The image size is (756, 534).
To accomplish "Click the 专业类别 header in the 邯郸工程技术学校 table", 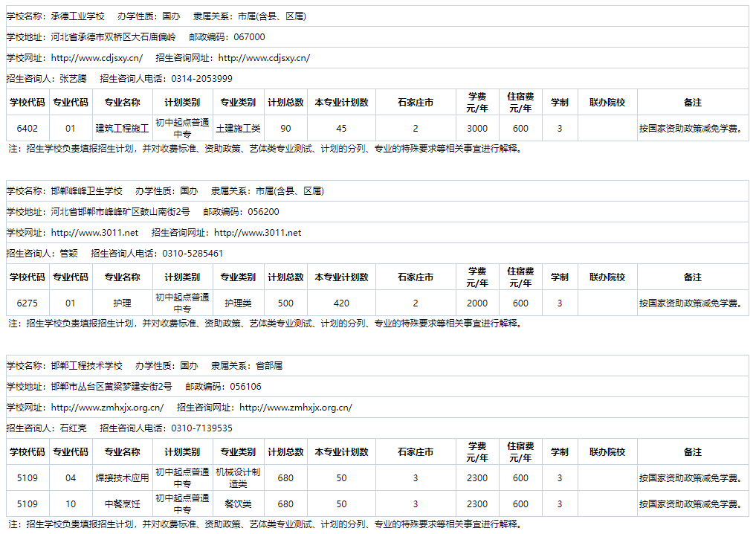I will [x=238, y=451].
